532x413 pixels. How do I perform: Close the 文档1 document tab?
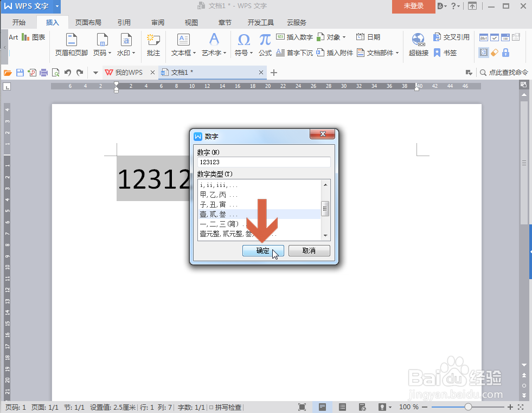[261, 72]
